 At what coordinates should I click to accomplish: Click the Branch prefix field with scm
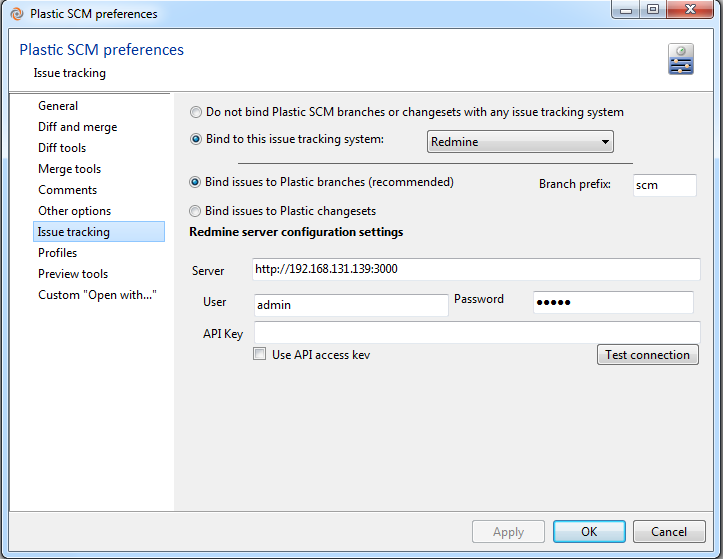[x=664, y=185]
